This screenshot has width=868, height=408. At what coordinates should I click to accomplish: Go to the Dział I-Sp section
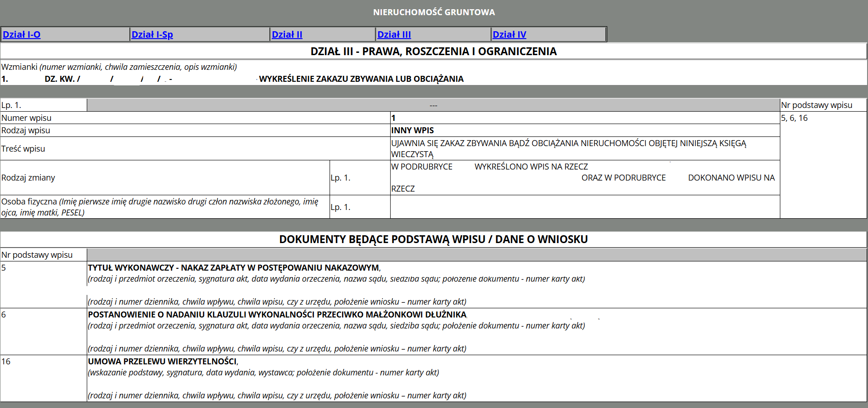[152, 34]
